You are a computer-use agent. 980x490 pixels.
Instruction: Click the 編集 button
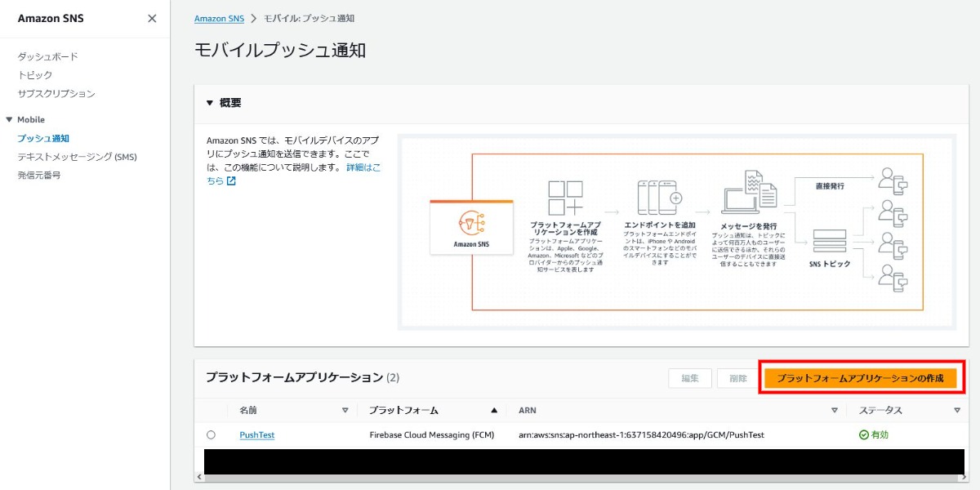pos(690,378)
